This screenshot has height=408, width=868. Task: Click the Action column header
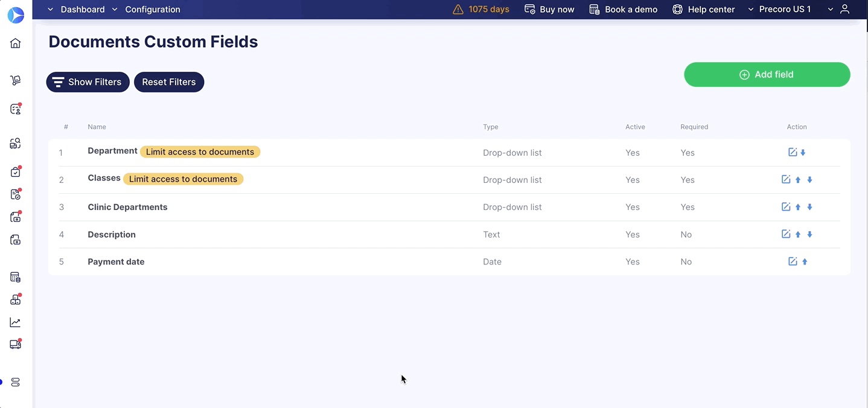[797, 127]
